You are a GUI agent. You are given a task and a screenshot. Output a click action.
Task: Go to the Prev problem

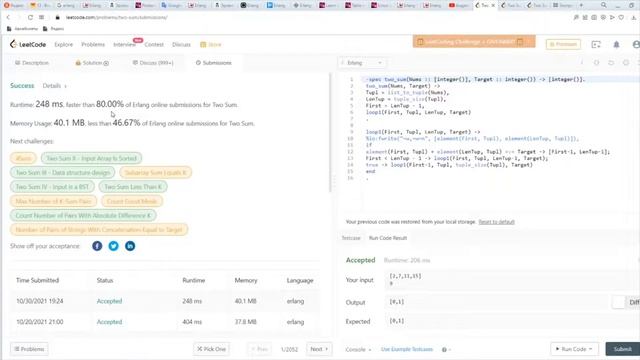pyautogui.click(x=259, y=349)
